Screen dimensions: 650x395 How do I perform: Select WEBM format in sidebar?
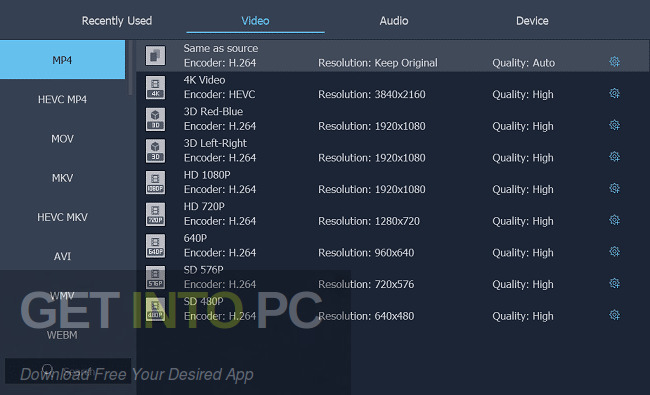point(62,335)
